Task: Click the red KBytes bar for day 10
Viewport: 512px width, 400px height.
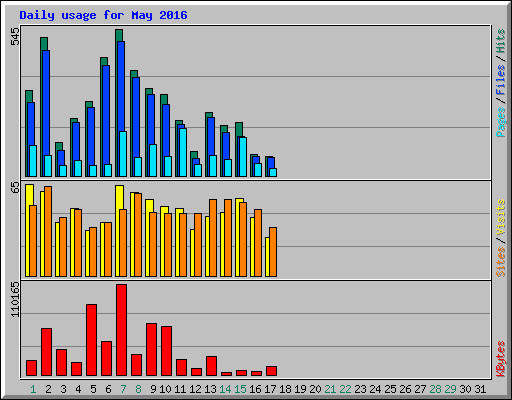Action: click(x=166, y=351)
